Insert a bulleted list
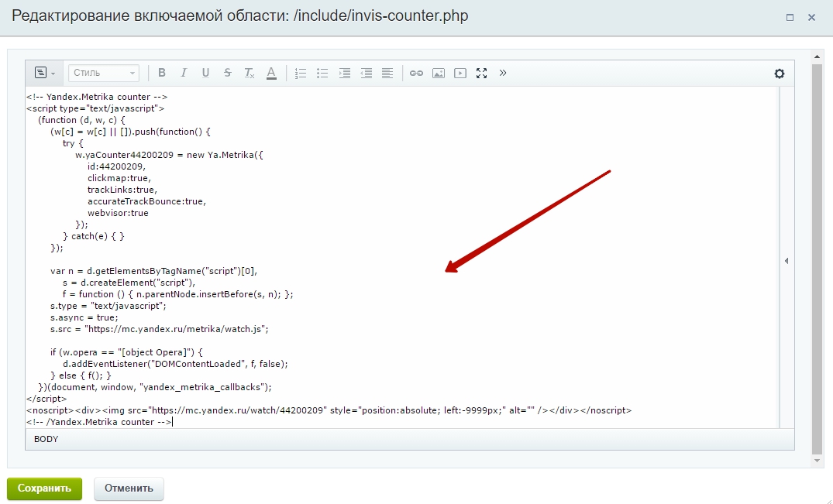This screenshot has height=504, width=833. 322,73
